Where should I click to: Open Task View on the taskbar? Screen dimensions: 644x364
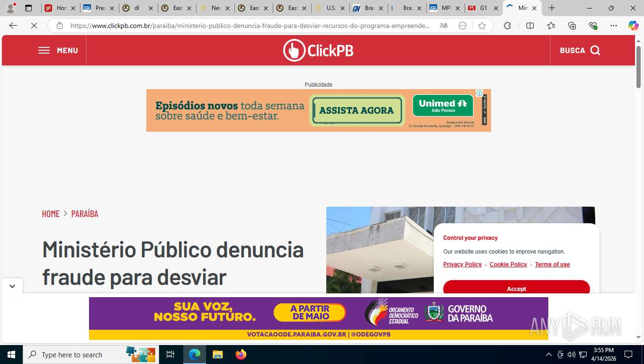pos(170,355)
